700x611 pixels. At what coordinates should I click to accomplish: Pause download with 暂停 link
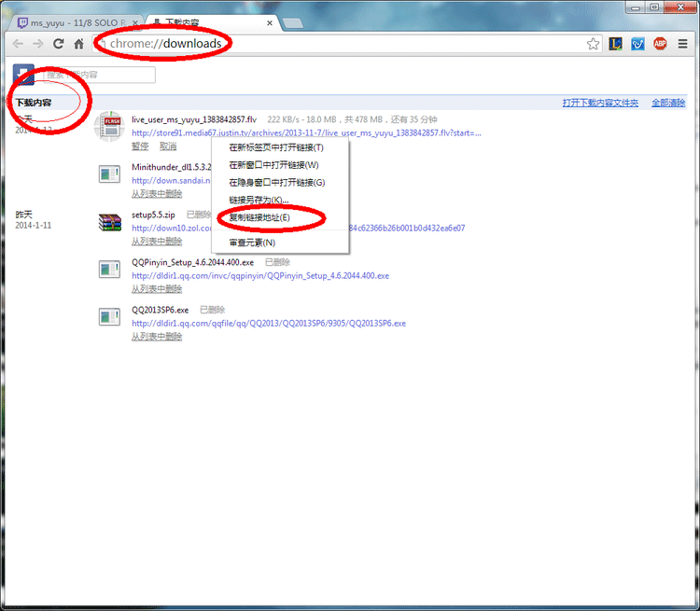pos(140,146)
